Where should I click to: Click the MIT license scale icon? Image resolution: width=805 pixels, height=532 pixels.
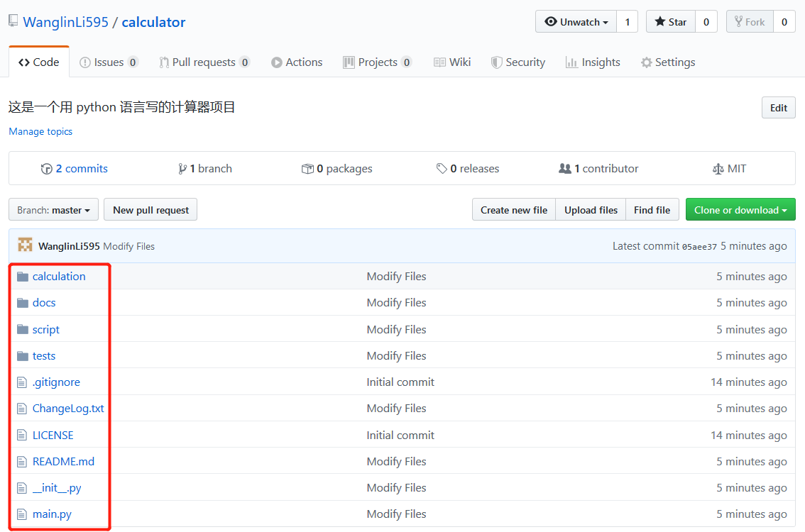(718, 169)
